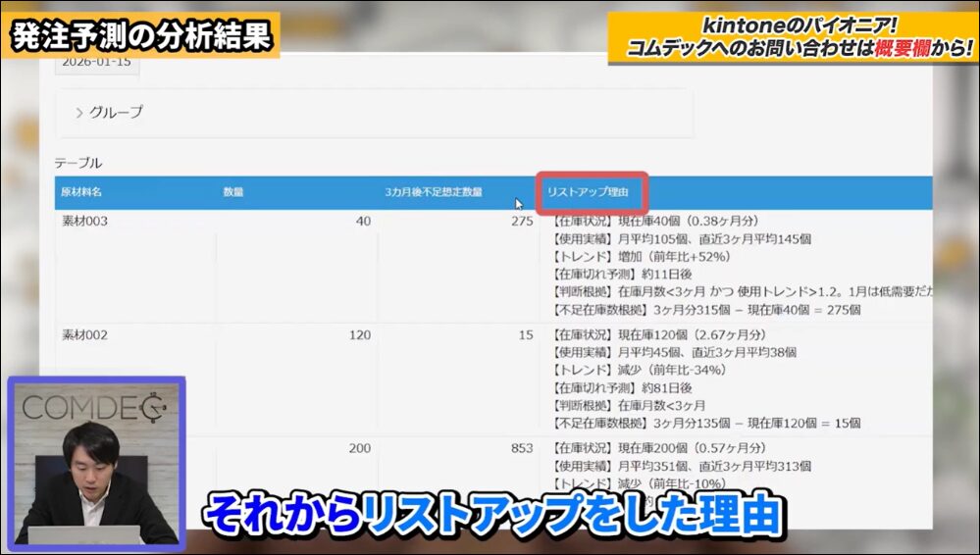Click the presenter webcam thumbnail
980x555 pixels.
tap(96, 461)
